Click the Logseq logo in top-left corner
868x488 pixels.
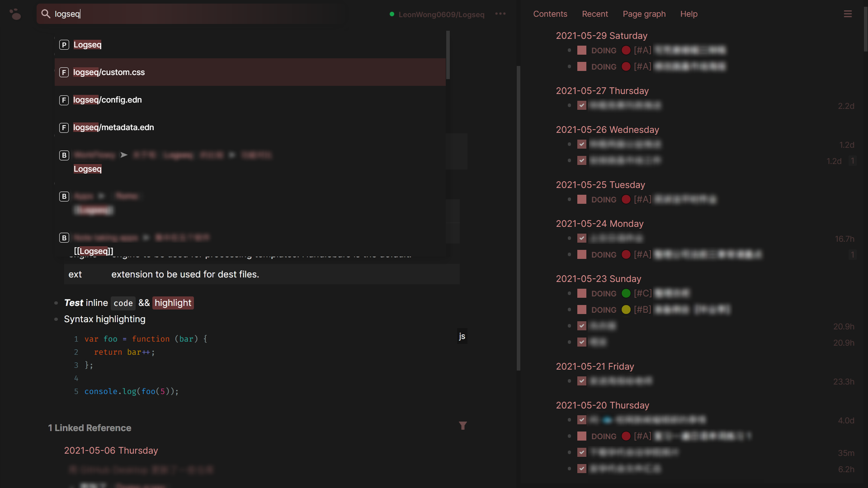[x=15, y=14]
